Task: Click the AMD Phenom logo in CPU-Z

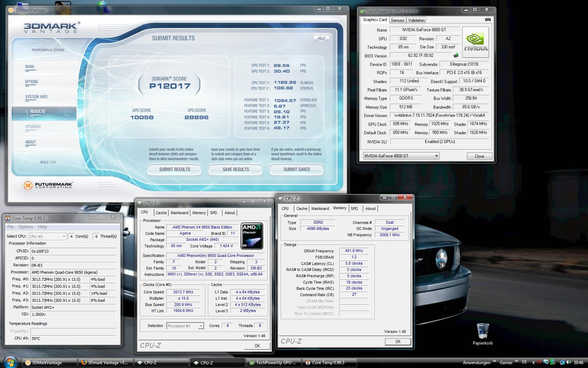Action: tap(252, 236)
